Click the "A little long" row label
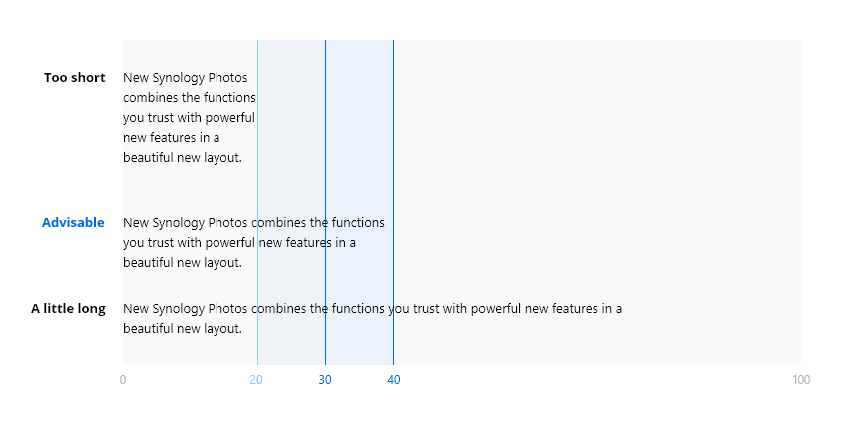Viewport: 868px width, 423px height. pos(68,309)
